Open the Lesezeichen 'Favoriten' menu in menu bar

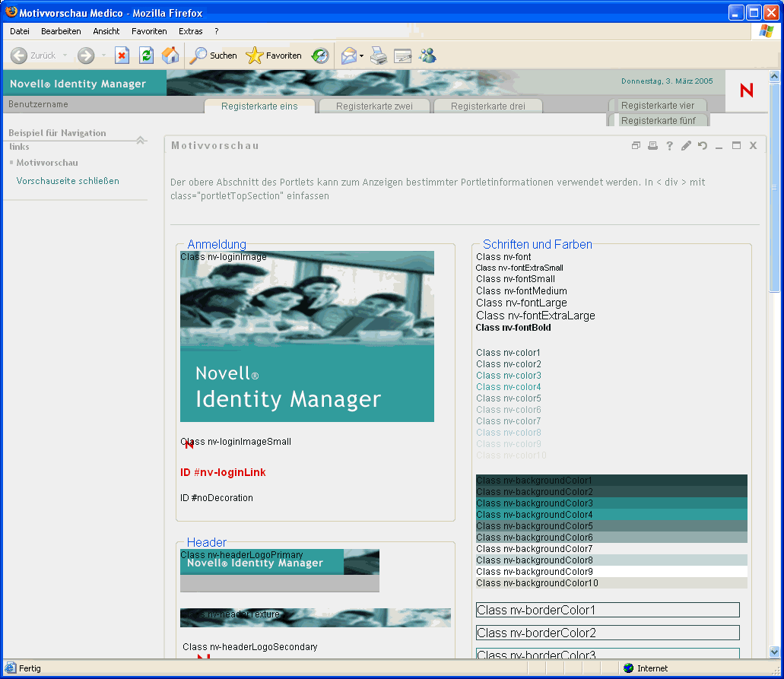point(149,31)
